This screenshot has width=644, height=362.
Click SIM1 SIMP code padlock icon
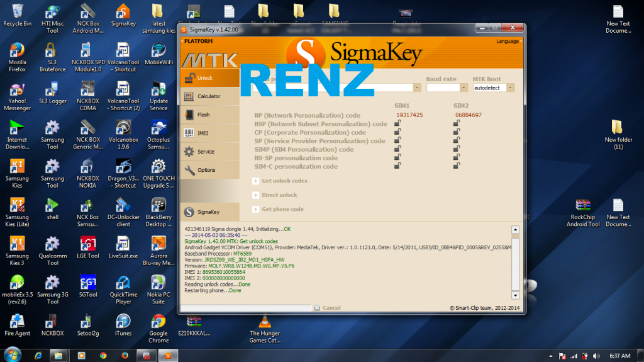tap(397, 150)
